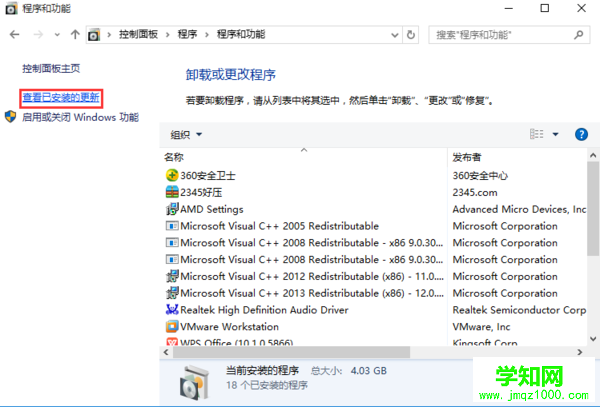Open the 组织 dropdown menu
600x407 pixels.
pos(186,135)
